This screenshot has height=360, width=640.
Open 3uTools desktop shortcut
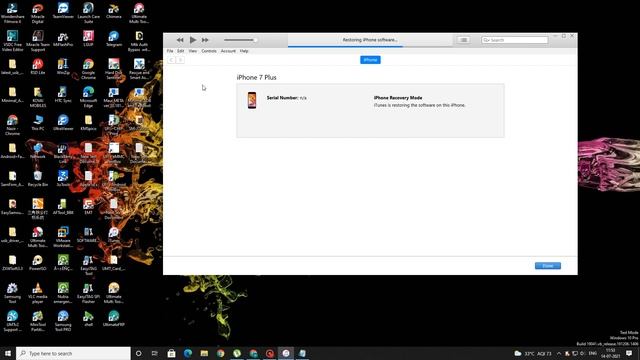point(63,179)
